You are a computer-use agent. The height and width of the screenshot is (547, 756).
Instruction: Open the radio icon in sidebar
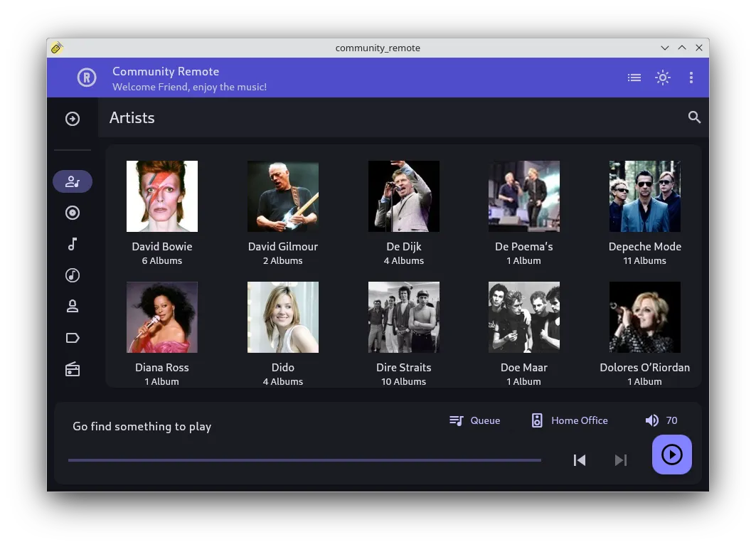73,369
